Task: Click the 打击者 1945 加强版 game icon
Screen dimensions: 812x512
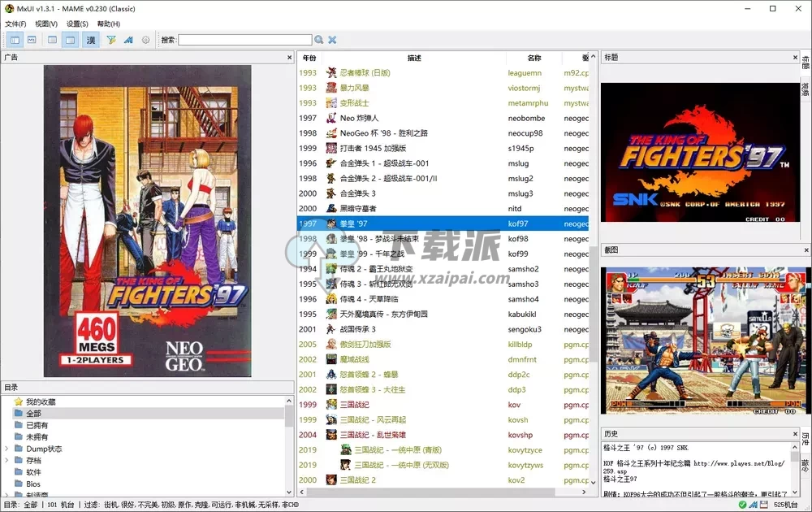Action: 331,148
